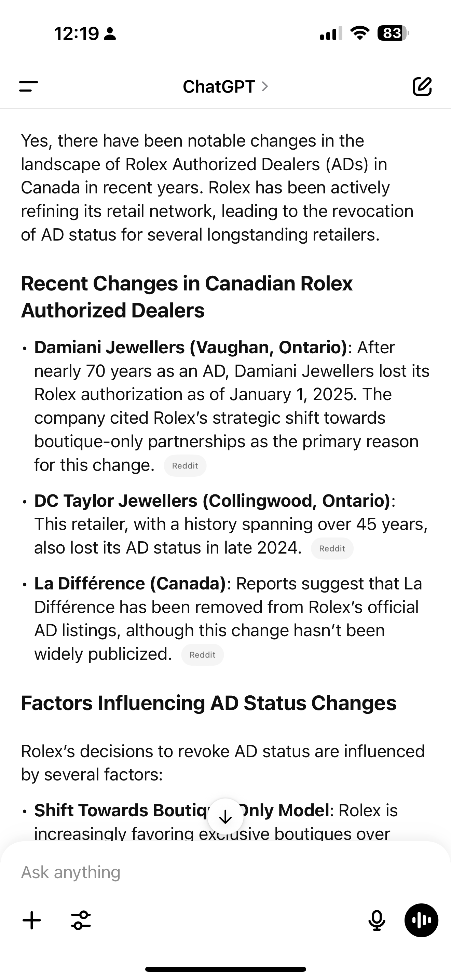Start voice mode with waveform button
This screenshot has width=451, height=980.
421,920
